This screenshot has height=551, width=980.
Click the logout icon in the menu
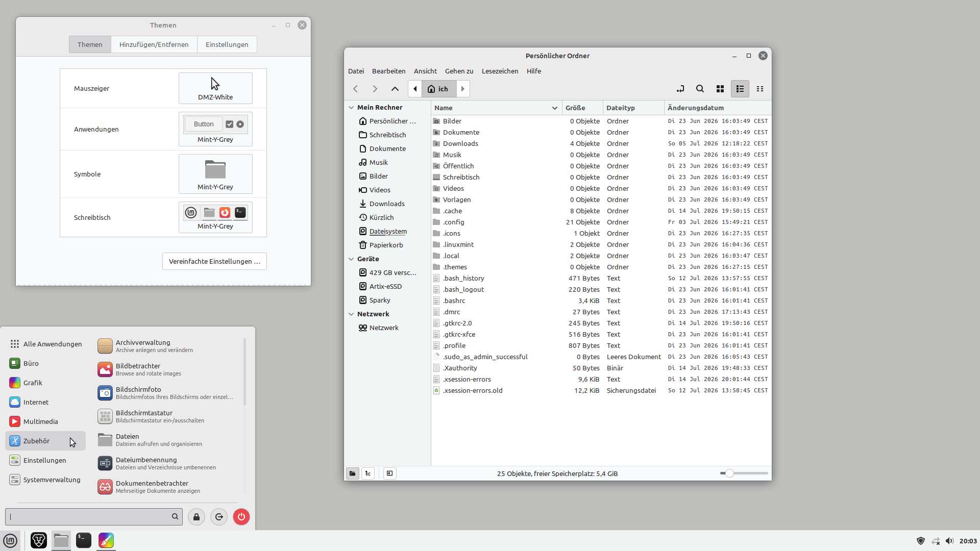coord(219,517)
